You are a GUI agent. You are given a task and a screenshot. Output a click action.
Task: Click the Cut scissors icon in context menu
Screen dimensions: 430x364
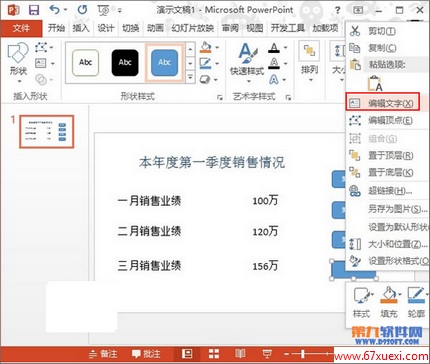point(355,31)
